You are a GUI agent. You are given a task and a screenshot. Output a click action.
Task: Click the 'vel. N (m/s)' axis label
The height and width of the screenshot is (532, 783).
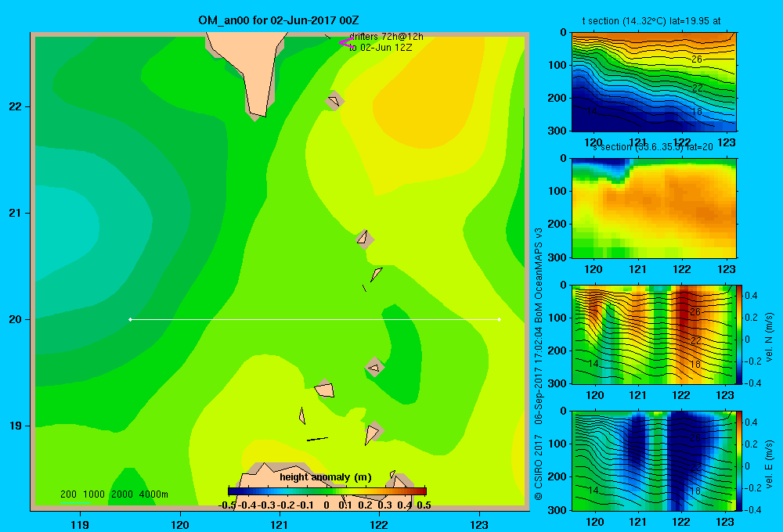coord(770,337)
